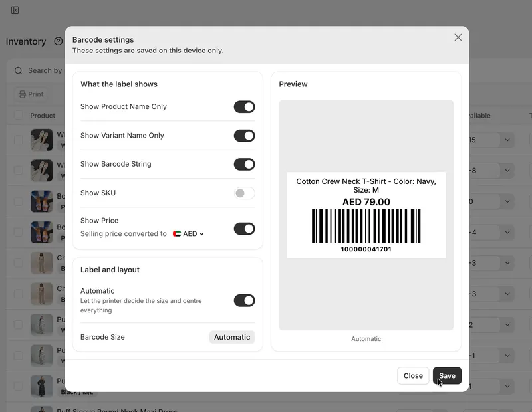This screenshot has height=412, width=532.
Task: Check the checkbox beside the black dress row
Action: pyautogui.click(x=19, y=386)
